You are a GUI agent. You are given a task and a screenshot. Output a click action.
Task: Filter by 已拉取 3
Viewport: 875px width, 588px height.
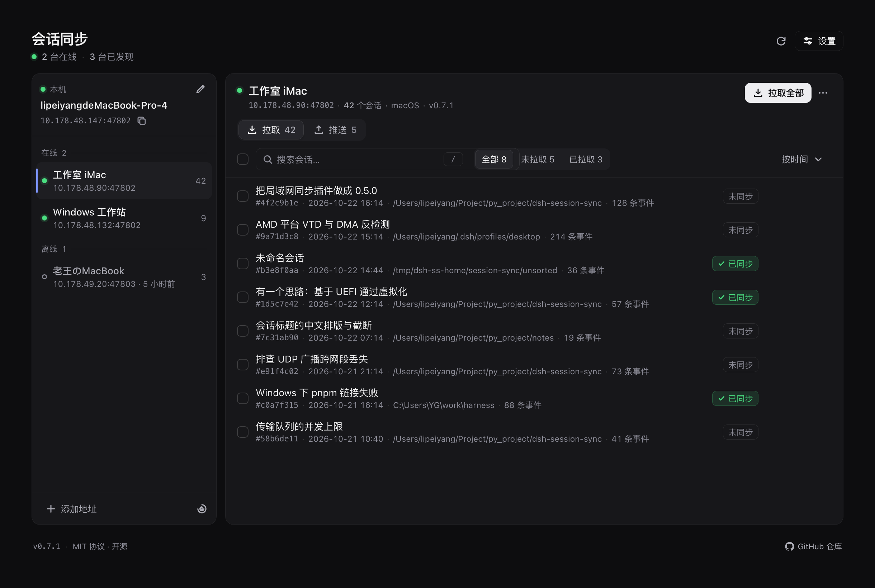pos(586,160)
